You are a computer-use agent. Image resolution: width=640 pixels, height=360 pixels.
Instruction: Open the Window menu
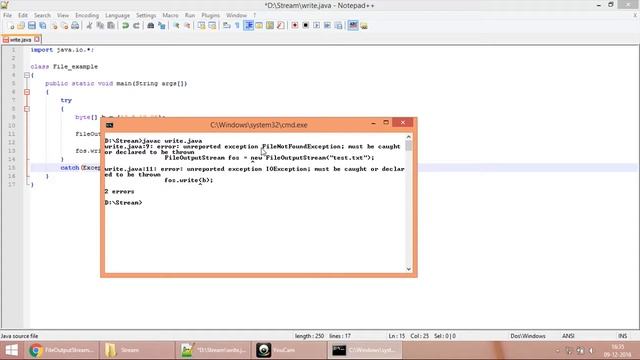237,15
